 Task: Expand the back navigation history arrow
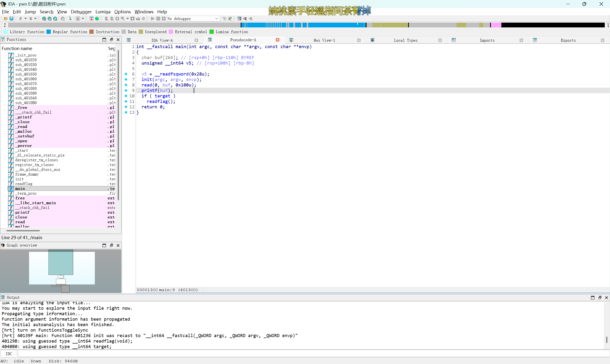(25, 19)
